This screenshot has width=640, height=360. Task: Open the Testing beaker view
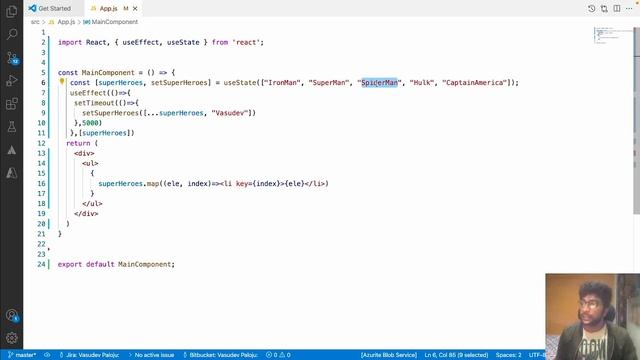pos(11,127)
